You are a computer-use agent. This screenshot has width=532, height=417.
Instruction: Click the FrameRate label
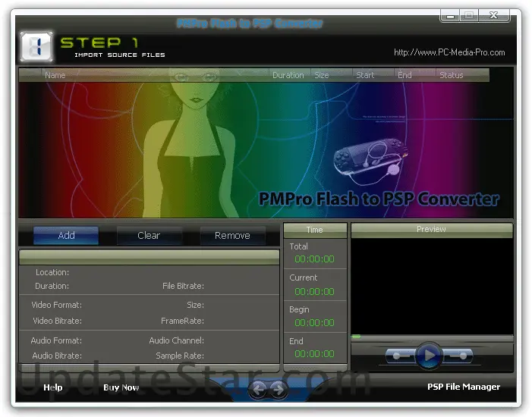tap(183, 321)
